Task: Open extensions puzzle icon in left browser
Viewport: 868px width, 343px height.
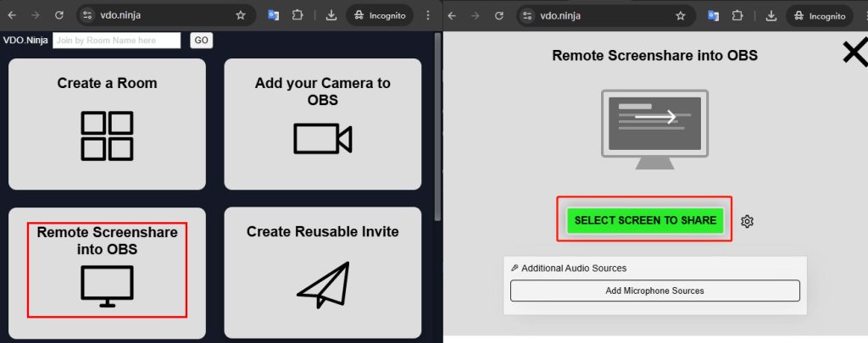Action: coord(298,15)
